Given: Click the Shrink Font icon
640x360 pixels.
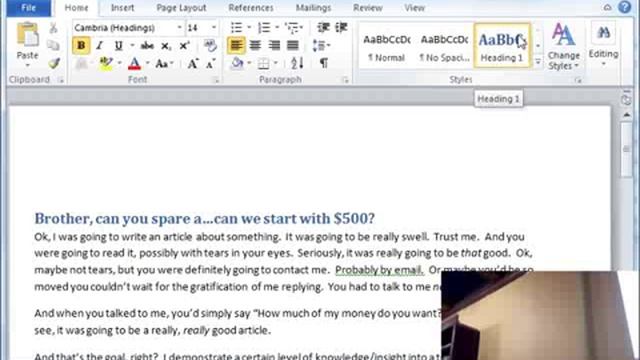Looking at the screenshot, I should (x=210, y=64).
